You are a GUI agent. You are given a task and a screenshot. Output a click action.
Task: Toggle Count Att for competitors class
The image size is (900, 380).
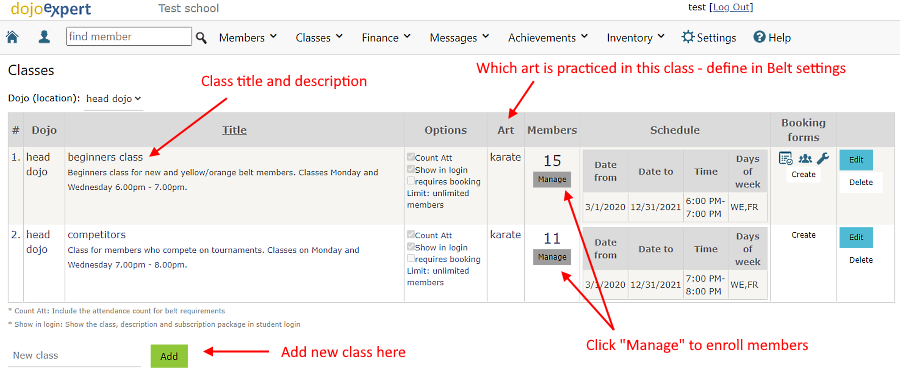(x=410, y=235)
